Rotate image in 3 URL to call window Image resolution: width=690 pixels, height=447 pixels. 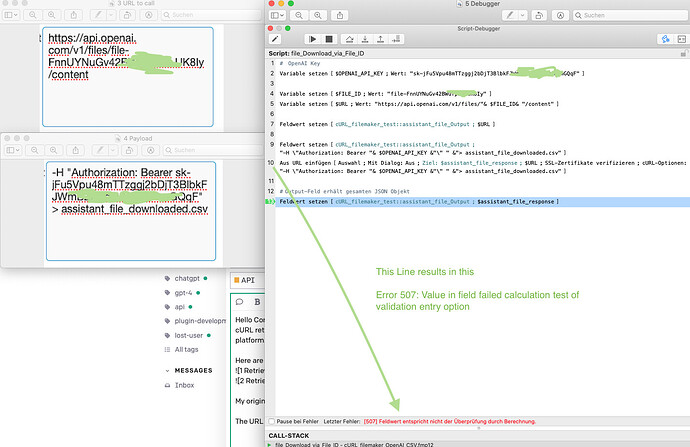(127, 15)
